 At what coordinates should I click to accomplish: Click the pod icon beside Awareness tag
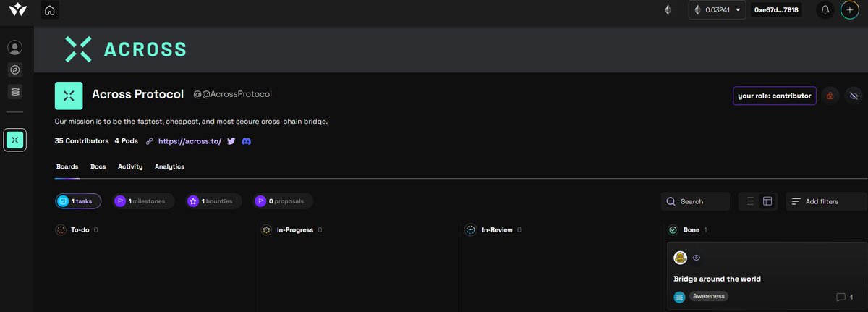pyautogui.click(x=679, y=297)
